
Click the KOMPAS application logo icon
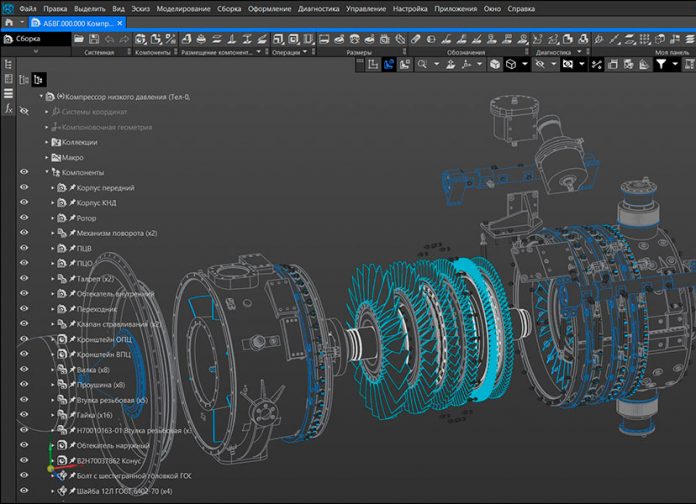8,8
